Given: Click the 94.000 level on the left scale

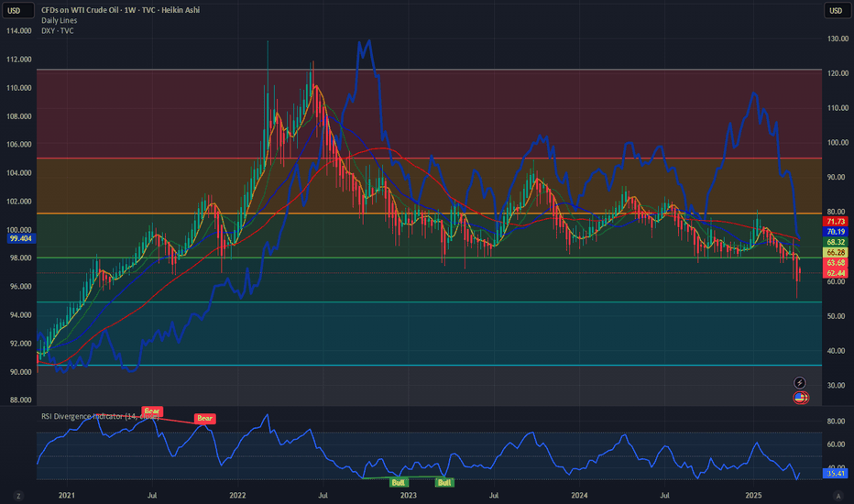Looking at the screenshot, I should (x=19, y=315).
